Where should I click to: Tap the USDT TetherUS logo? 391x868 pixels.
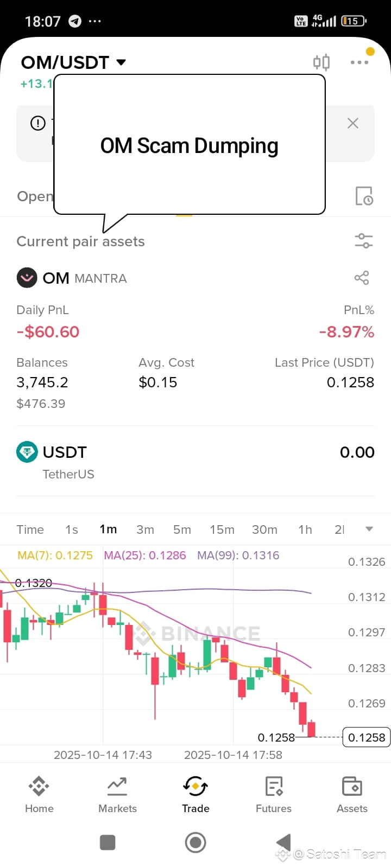(27, 452)
